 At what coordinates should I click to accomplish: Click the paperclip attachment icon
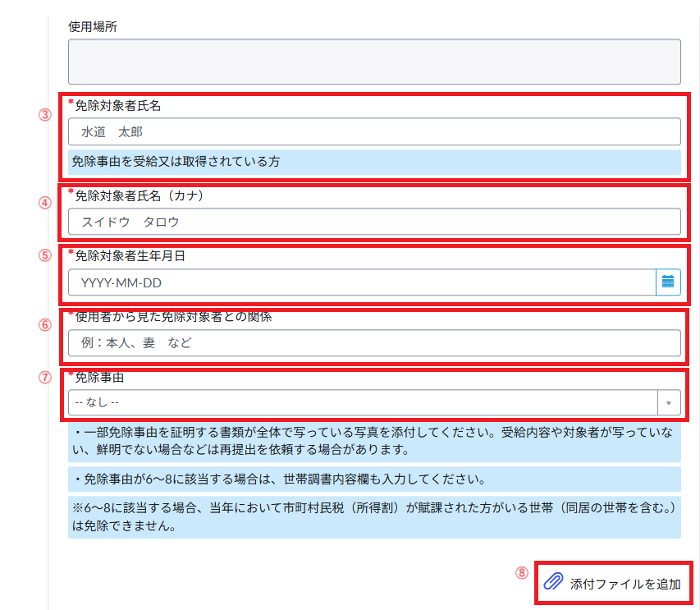554,583
